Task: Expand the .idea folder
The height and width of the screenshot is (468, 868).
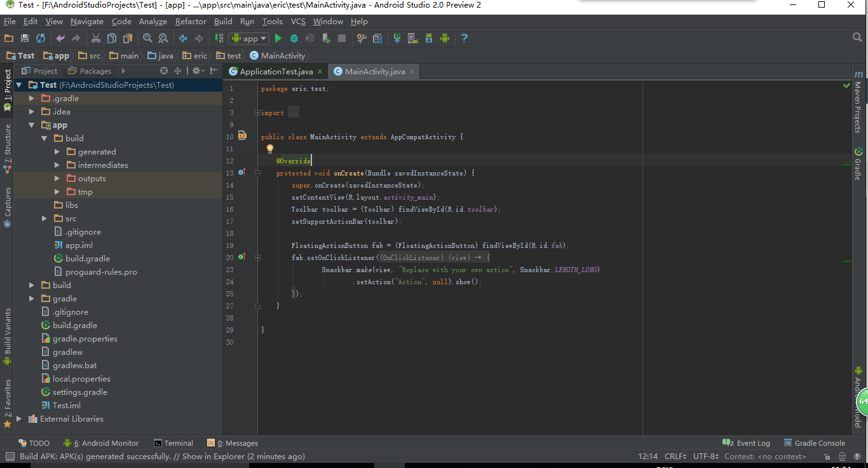Action: point(32,111)
